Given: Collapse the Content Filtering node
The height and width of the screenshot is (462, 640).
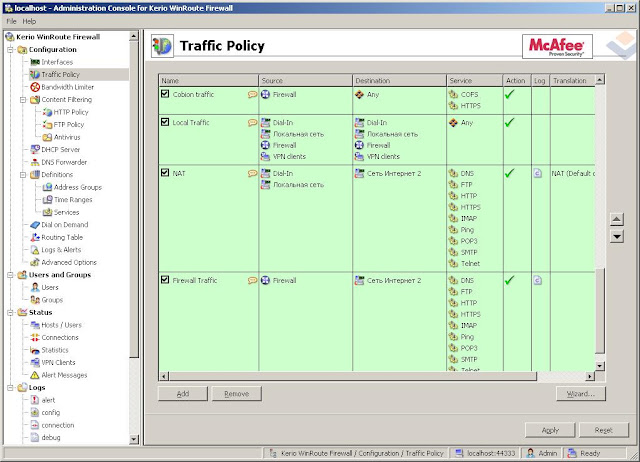Looking at the screenshot, I should (x=23, y=100).
